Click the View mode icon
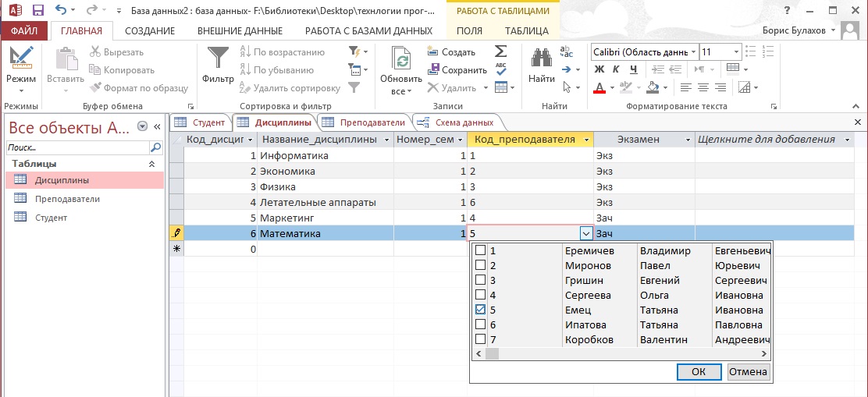Screen dimensions: 868x397 (21, 59)
